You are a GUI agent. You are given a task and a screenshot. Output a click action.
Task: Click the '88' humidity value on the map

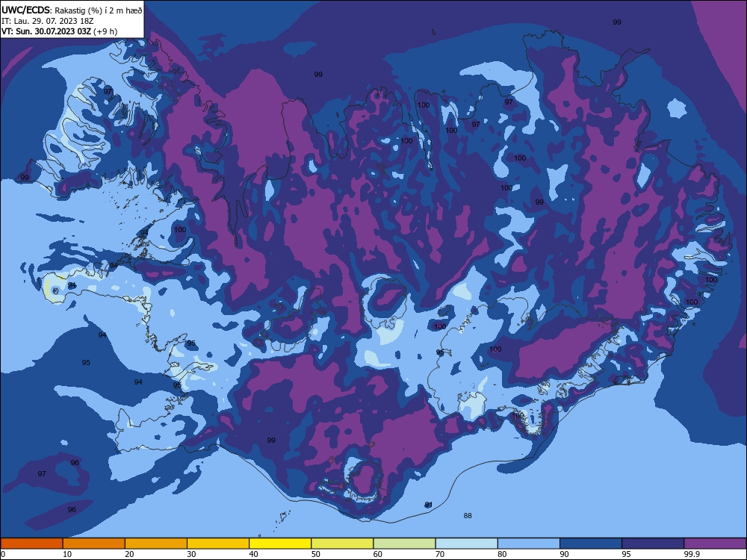[468, 516]
